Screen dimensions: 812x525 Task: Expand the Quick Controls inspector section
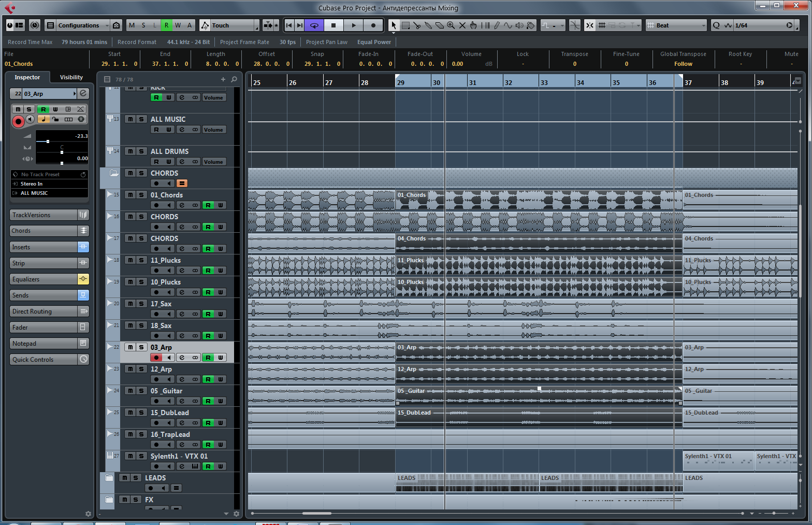(x=49, y=360)
